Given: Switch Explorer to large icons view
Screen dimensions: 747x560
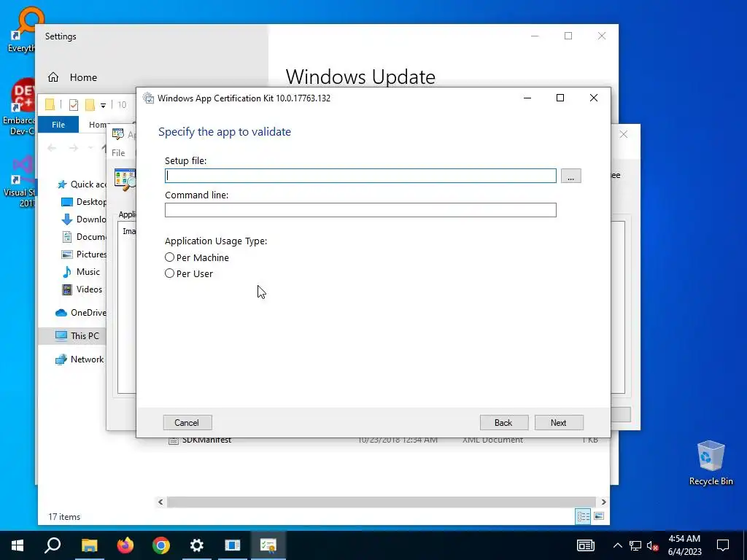Looking at the screenshot, I should pyautogui.click(x=599, y=517).
